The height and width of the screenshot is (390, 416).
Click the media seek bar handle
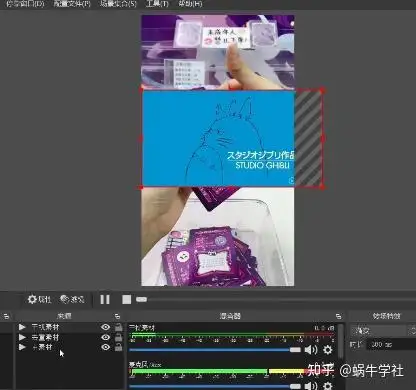tap(141, 299)
